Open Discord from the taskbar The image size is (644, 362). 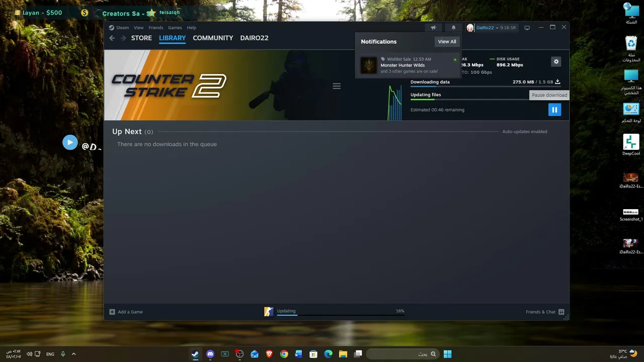210,354
